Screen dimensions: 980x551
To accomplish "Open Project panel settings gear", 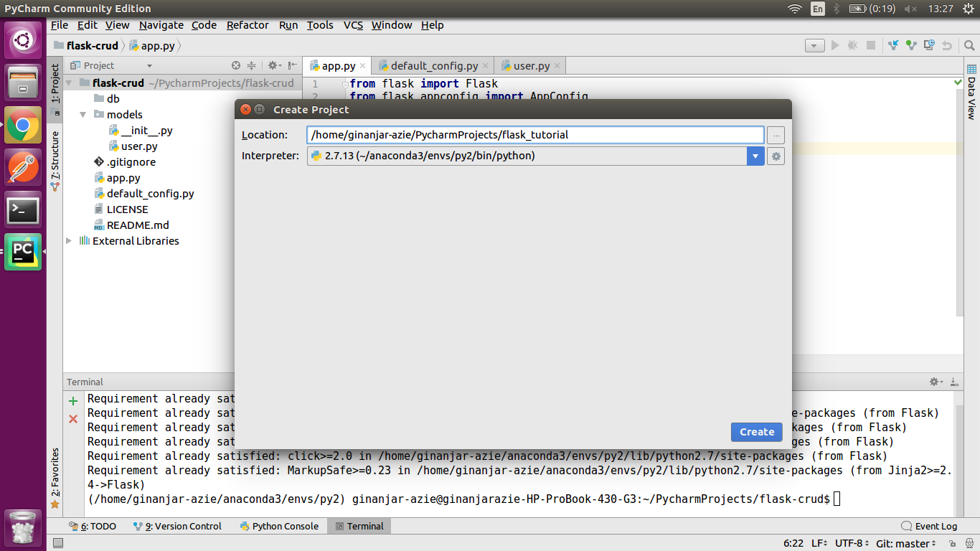I will [273, 65].
